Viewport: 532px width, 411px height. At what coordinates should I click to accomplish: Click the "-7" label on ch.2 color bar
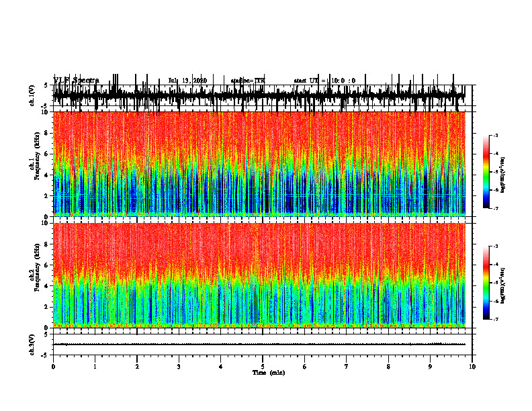(x=496, y=319)
